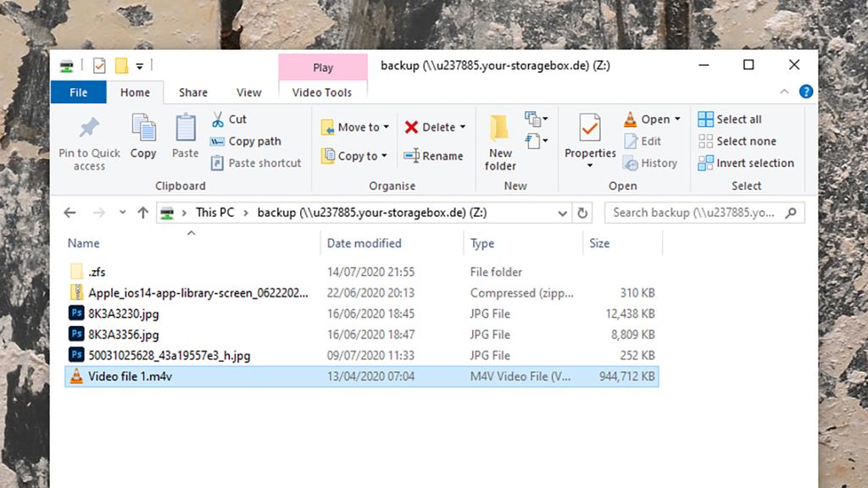Sort by the Type column header
Image resolution: width=868 pixels, height=488 pixels.
482,243
